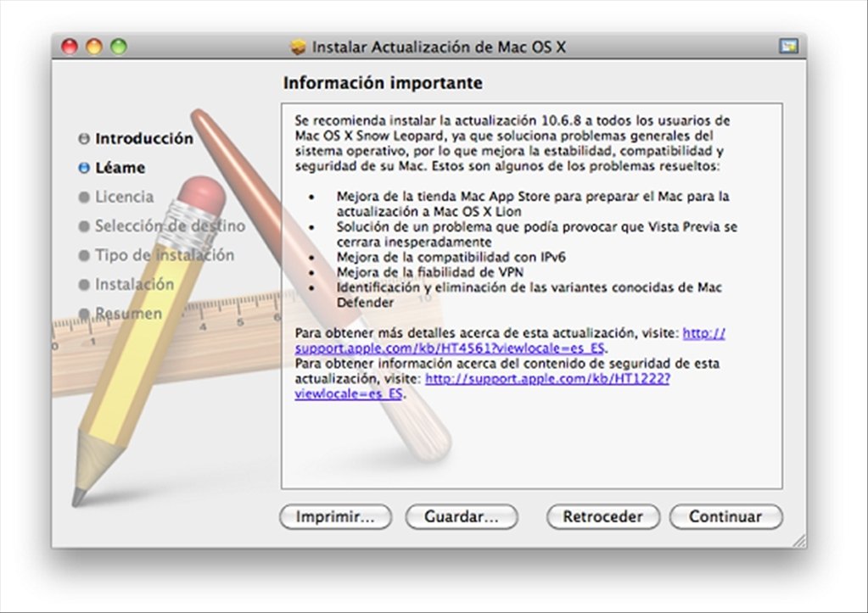
Task: Click the Guardar... button
Action: [462, 516]
